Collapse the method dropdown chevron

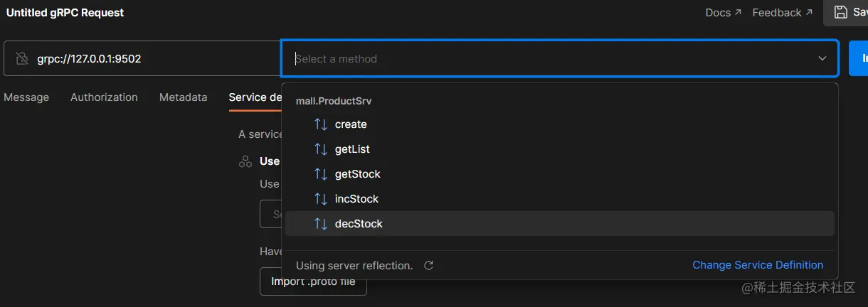point(822,58)
